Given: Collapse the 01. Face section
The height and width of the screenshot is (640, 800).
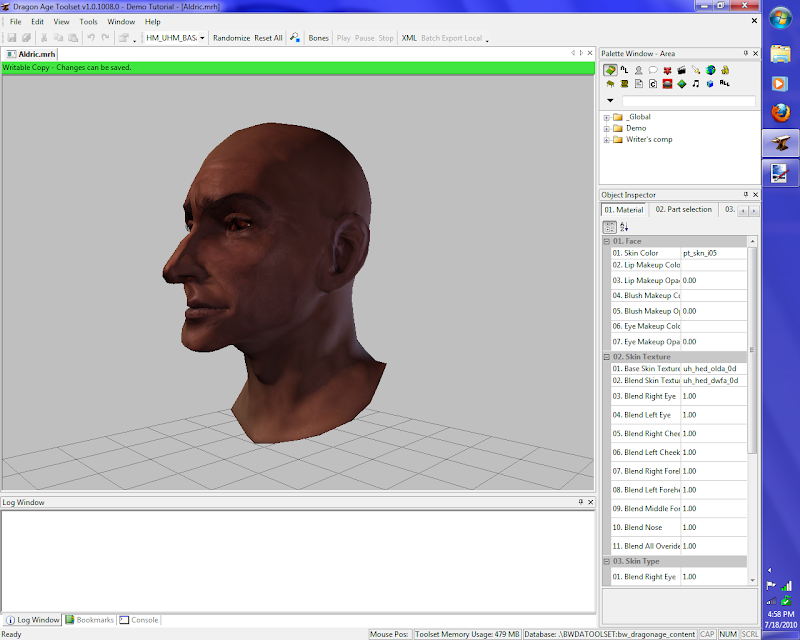Looking at the screenshot, I should point(606,242).
